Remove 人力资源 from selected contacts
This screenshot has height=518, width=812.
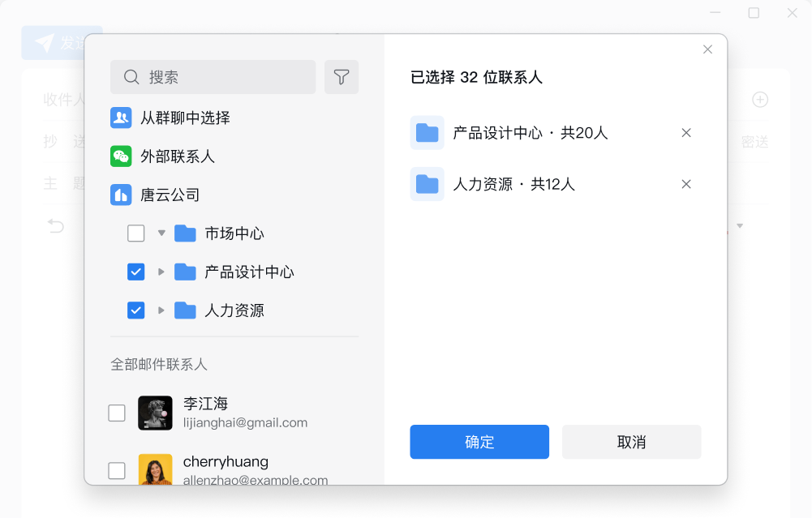pyautogui.click(x=685, y=184)
